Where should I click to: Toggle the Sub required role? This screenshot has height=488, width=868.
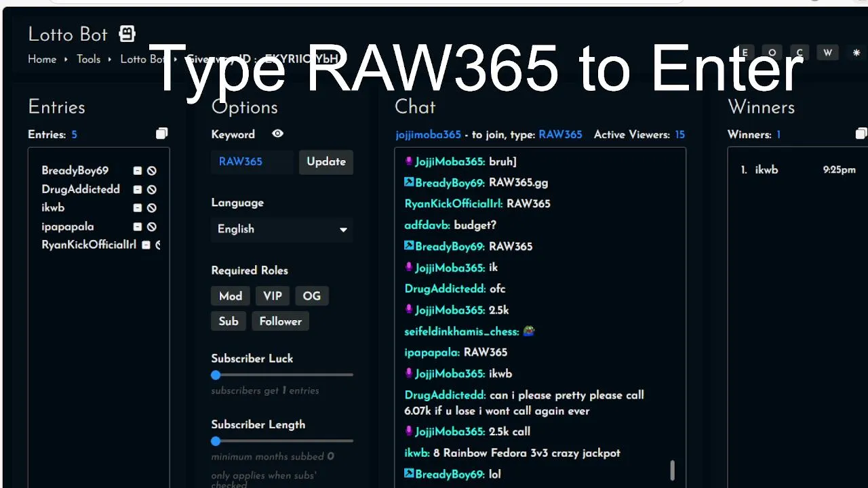[x=229, y=321]
